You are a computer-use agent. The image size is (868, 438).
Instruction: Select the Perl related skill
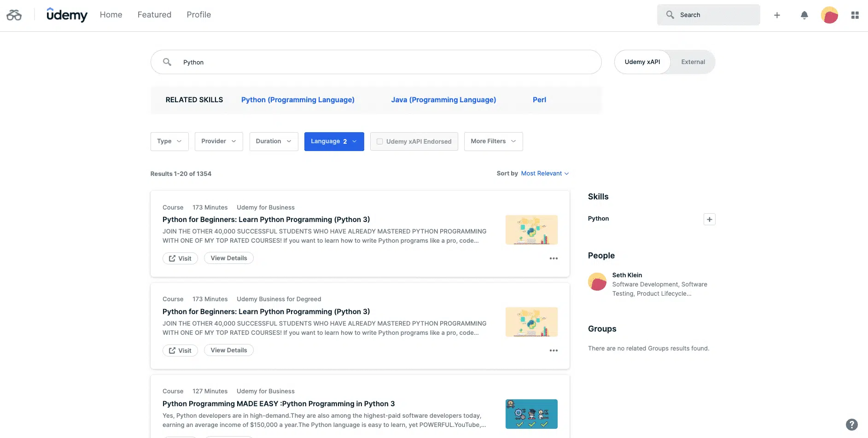539,99
